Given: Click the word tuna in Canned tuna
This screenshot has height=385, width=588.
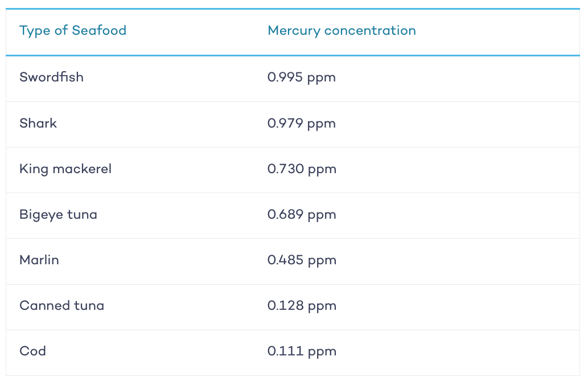Looking at the screenshot, I should (89, 305).
